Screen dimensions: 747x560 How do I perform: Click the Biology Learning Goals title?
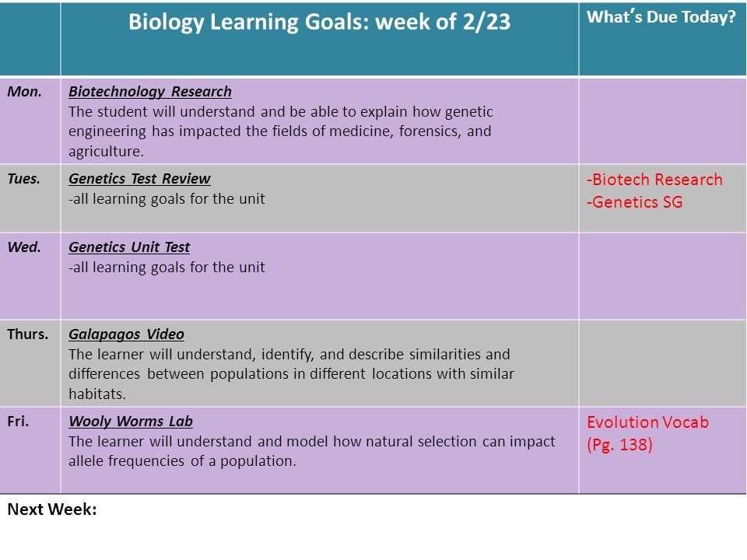(x=319, y=22)
